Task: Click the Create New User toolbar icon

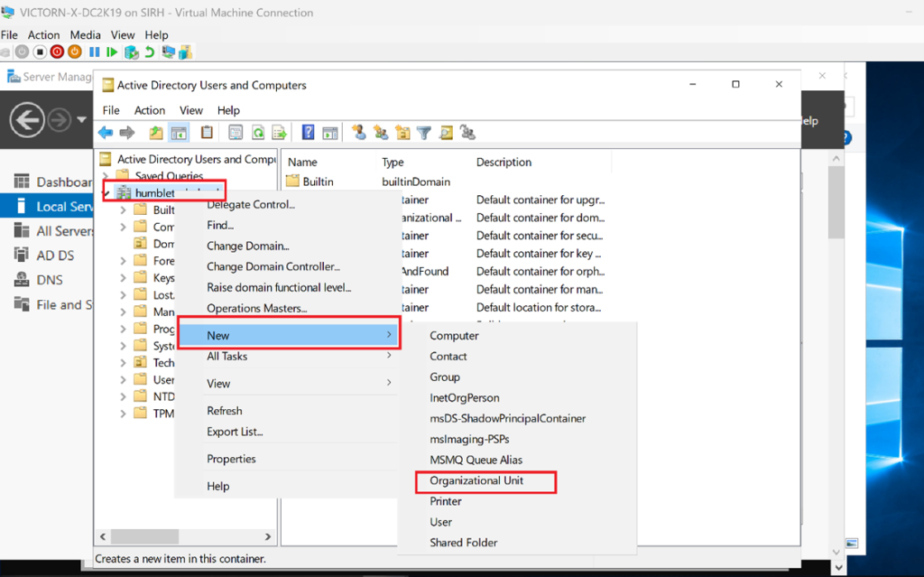Action: pyautogui.click(x=359, y=132)
